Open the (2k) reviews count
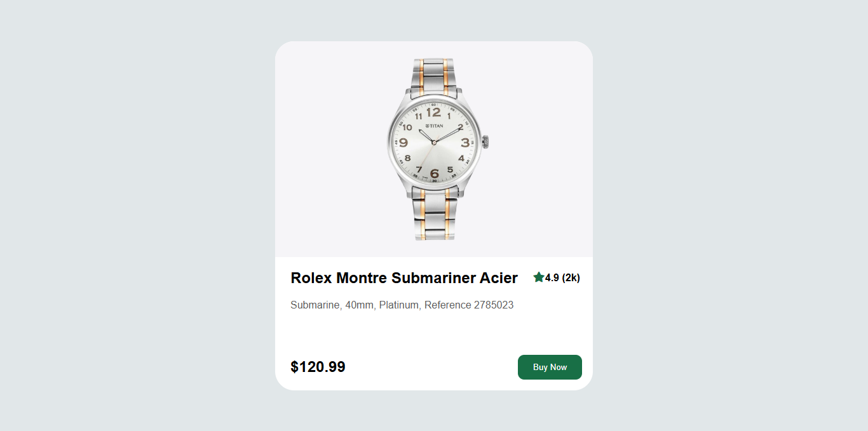The height and width of the screenshot is (431, 868). pos(571,277)
